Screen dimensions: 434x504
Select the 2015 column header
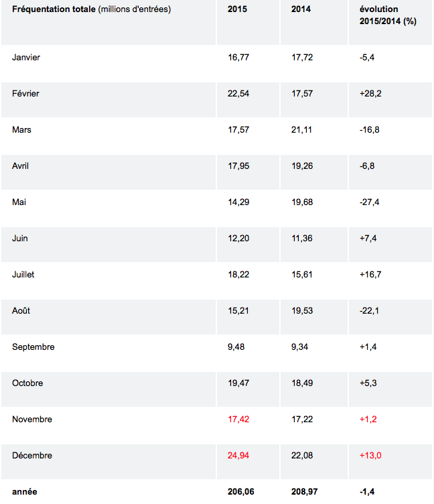tap(238, 9)
